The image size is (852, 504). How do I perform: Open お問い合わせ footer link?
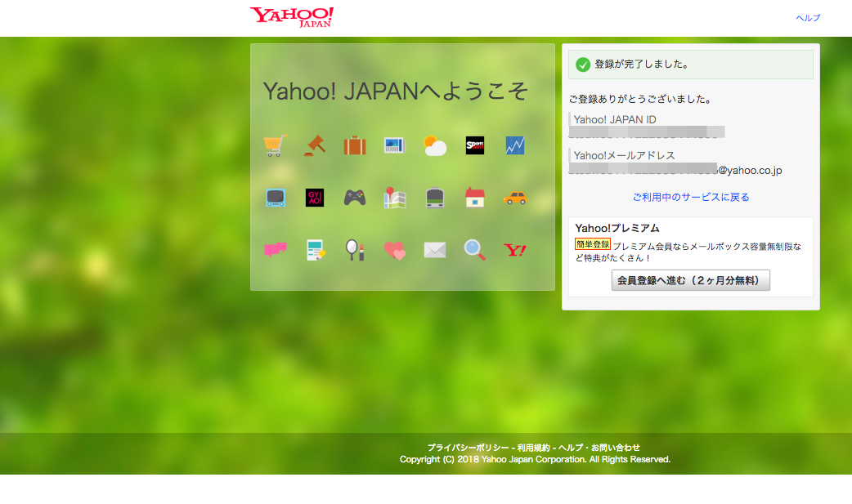pos(616,448)
